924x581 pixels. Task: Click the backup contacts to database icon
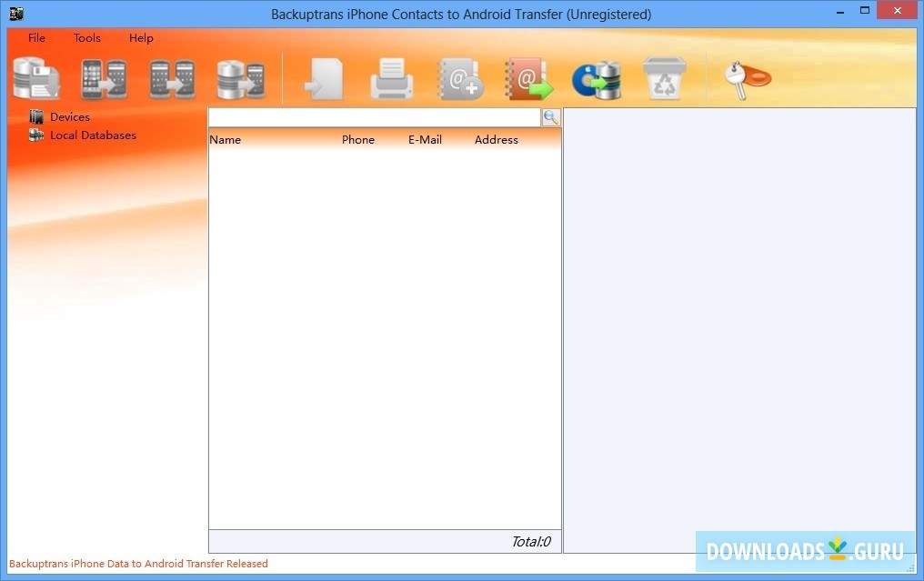[36, 79]
